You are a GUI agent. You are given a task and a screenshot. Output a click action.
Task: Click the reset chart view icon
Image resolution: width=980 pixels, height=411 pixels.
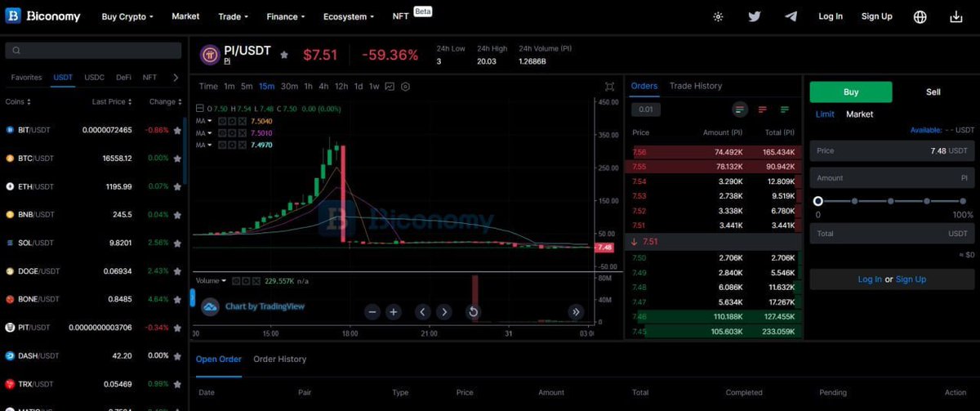473,311
